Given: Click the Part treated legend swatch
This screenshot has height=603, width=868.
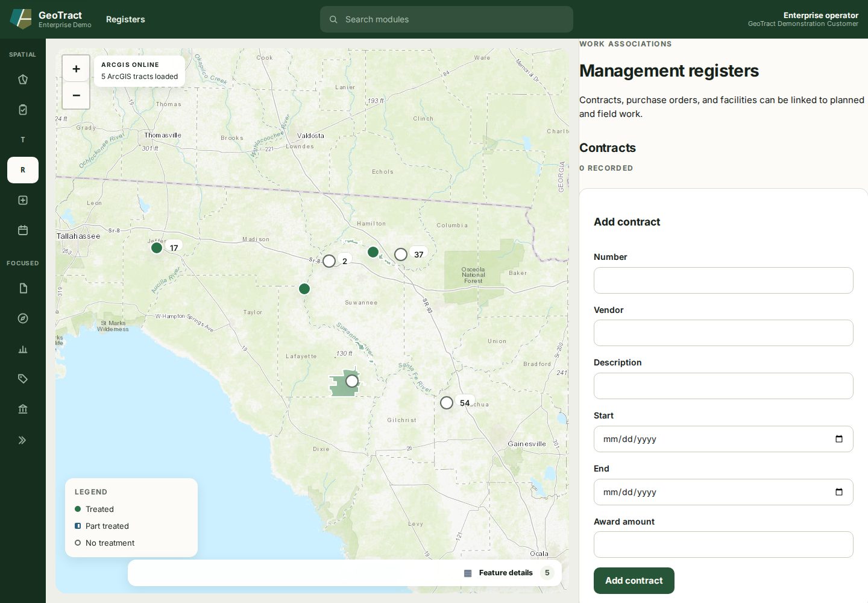Looking at the screenshot, I should (x=78, y=526).
